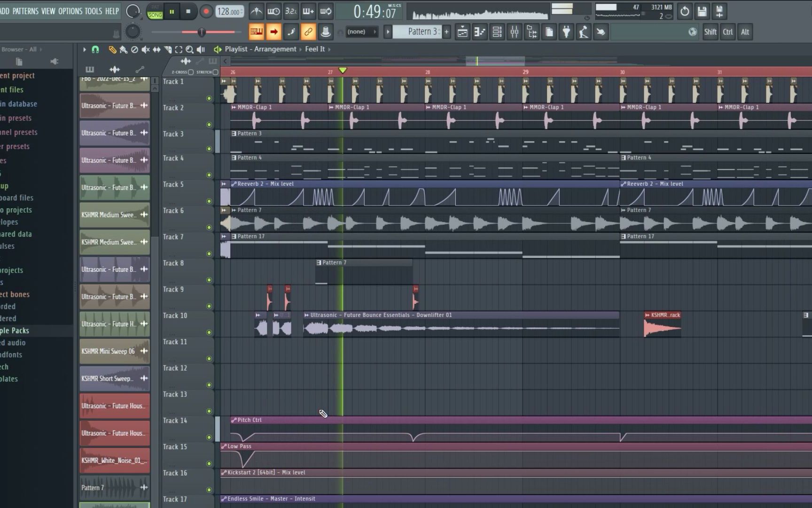Add new pattern with plus button
Screen dimensions: 812x508
446,32
